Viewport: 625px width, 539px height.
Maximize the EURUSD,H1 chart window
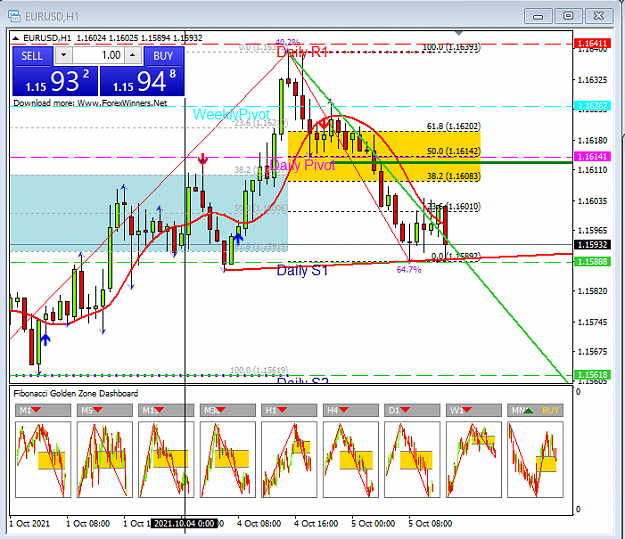tap(568, 16)
